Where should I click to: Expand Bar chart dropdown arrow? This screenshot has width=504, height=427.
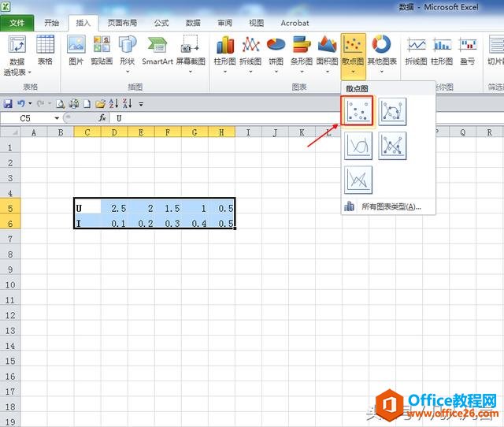point(302,72)
